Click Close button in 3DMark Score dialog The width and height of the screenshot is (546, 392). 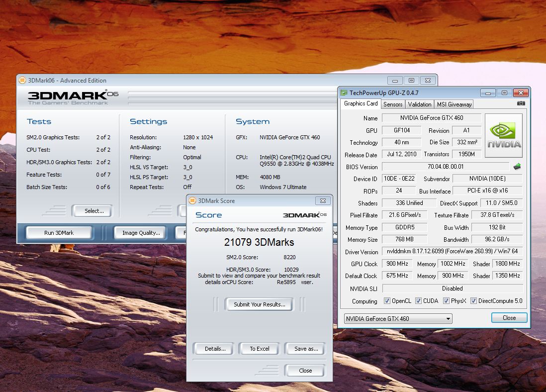click(x=305, y=371)
